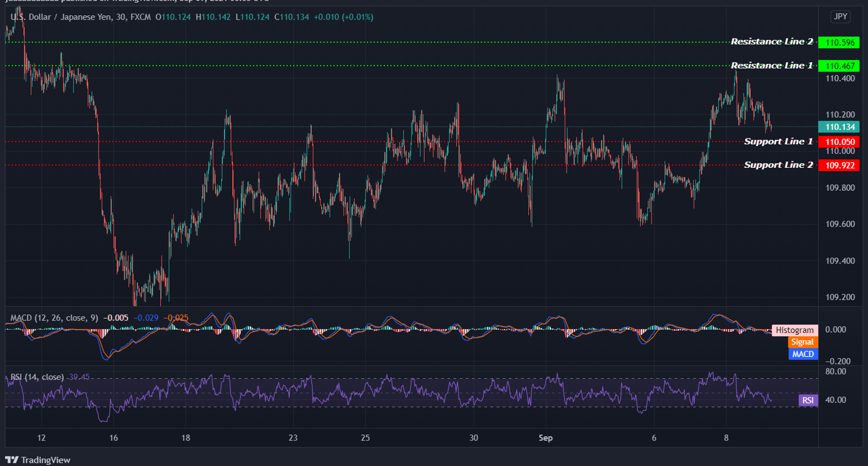
Task: Click the 109.600 price axis label
Action: 840,224
